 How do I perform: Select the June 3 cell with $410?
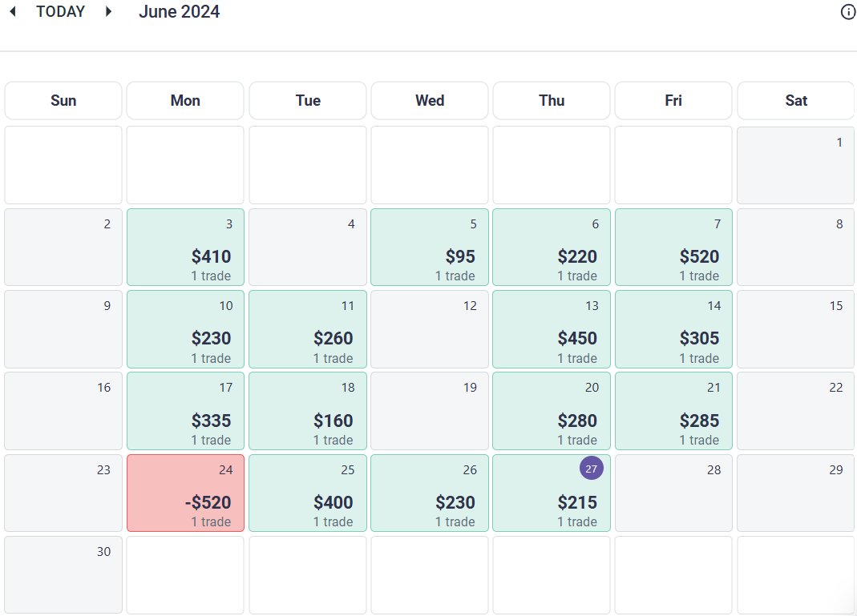coord(185,247)
